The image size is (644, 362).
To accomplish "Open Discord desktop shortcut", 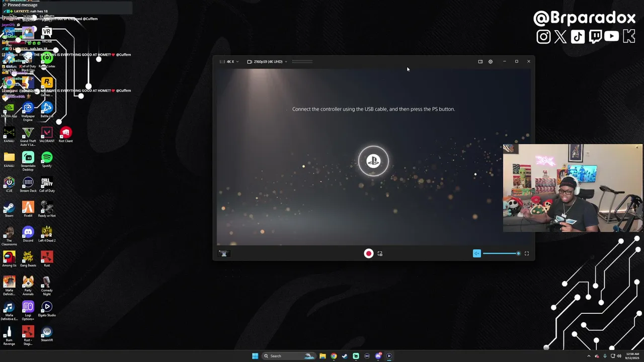I will (28, 235).
